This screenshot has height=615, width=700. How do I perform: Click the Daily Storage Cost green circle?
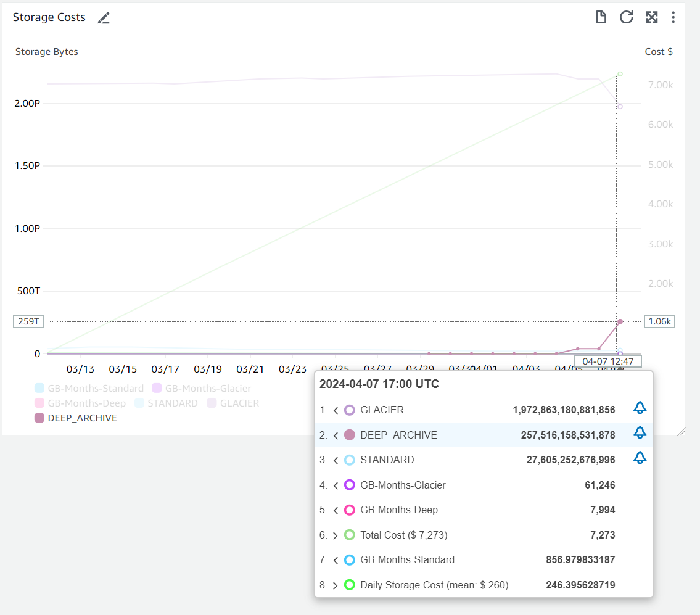(350, 585)
